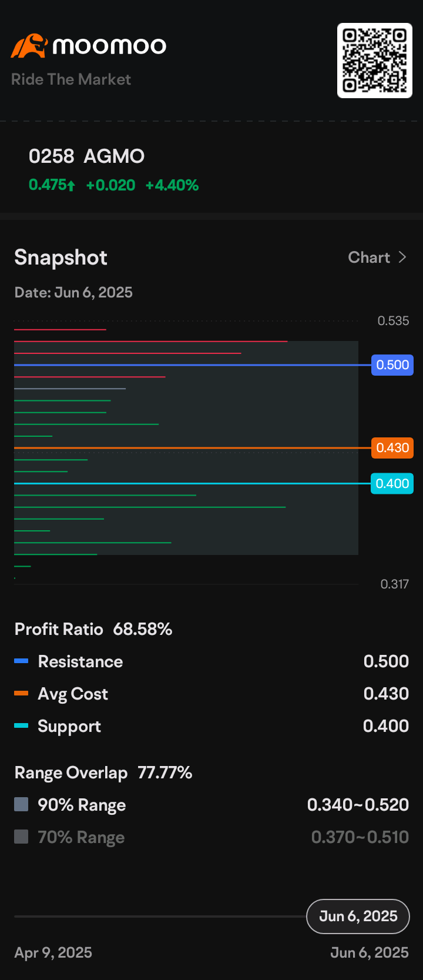Click the orange 0.430 average cost tag

tap(392, 448)
